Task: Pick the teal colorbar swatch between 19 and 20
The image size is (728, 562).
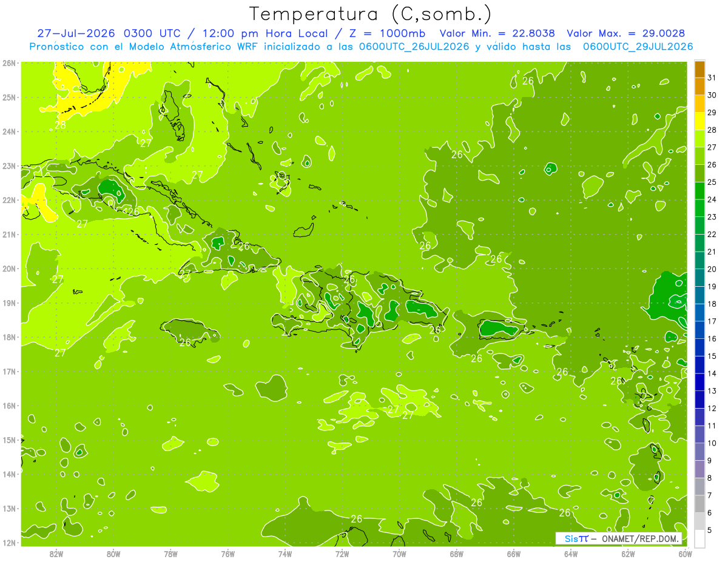Action: (x=699, y=278)
